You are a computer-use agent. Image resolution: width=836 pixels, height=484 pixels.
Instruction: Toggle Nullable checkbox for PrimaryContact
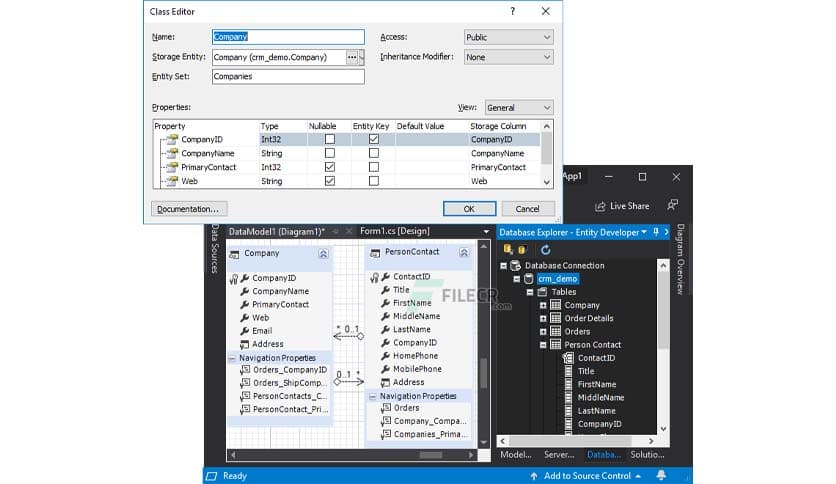pyautogui.click(x=330, y=167)
